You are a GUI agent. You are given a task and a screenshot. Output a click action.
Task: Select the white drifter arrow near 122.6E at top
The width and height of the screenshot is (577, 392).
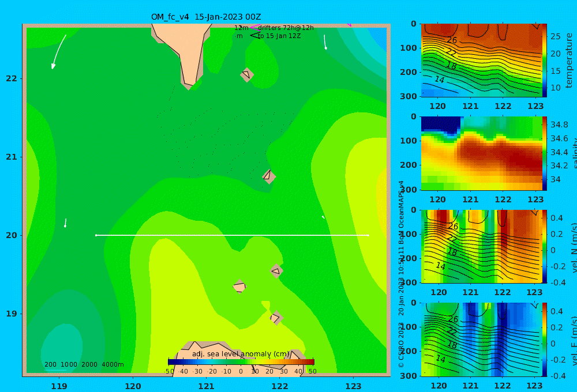pos(325,42)
